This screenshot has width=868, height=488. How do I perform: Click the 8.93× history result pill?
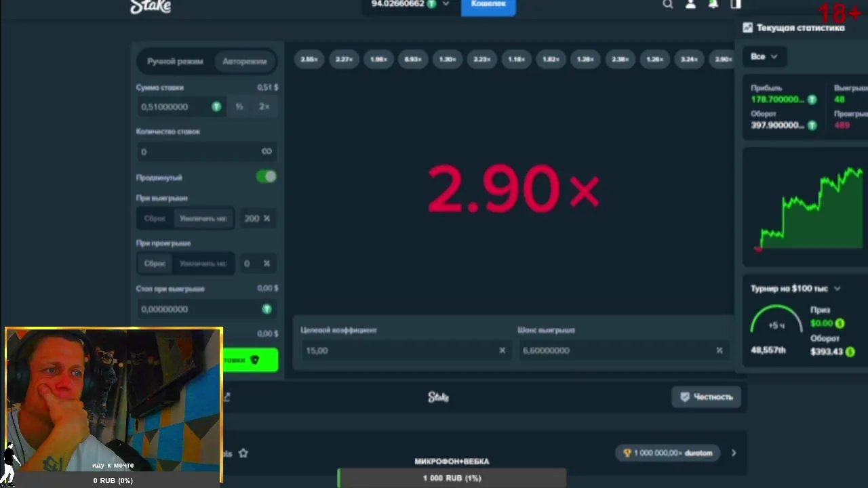click(413, 60)
